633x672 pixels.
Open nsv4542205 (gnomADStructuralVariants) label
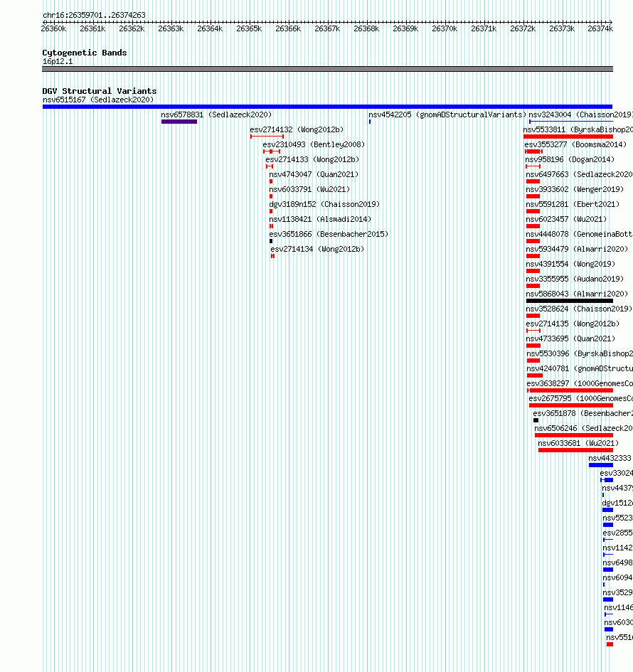(x=447, y=115)
